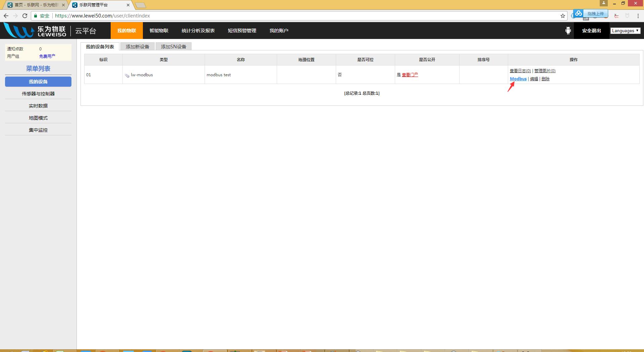Click the 名称 column header

click(241, 60)
